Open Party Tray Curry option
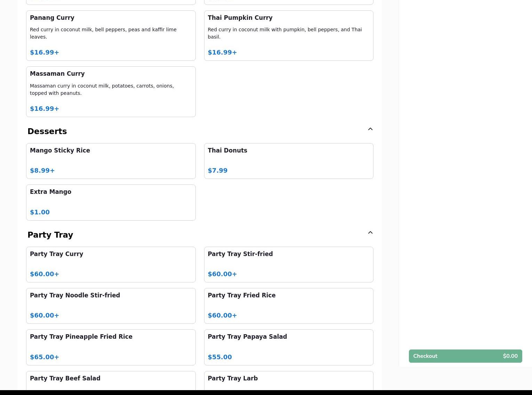 (111, 264)
